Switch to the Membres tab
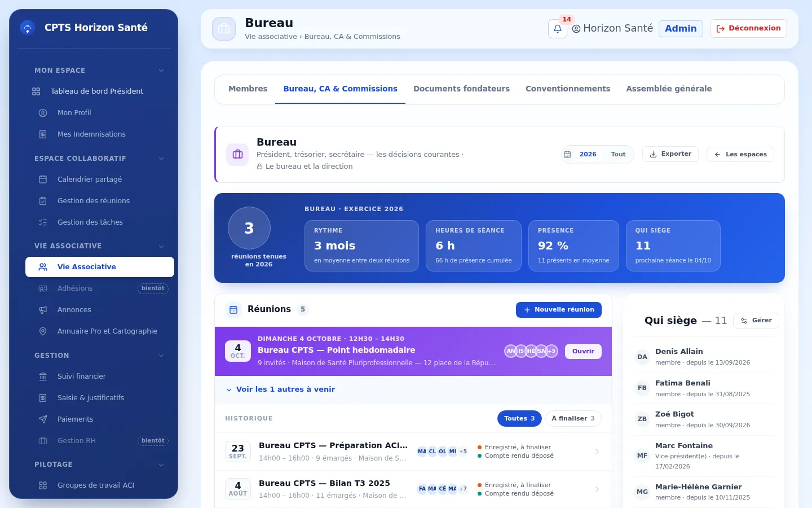This screenshot has height=508, width=812. [x=248, y=89]
